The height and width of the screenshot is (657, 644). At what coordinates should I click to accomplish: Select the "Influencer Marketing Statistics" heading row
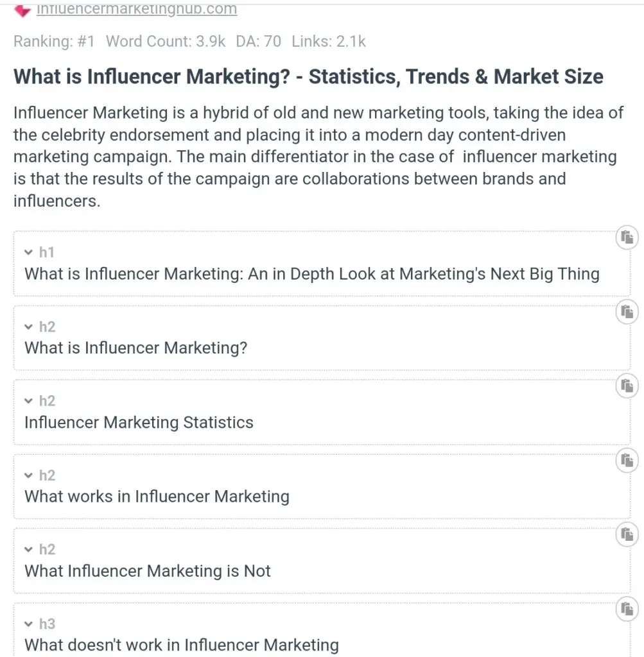[139, 422]
